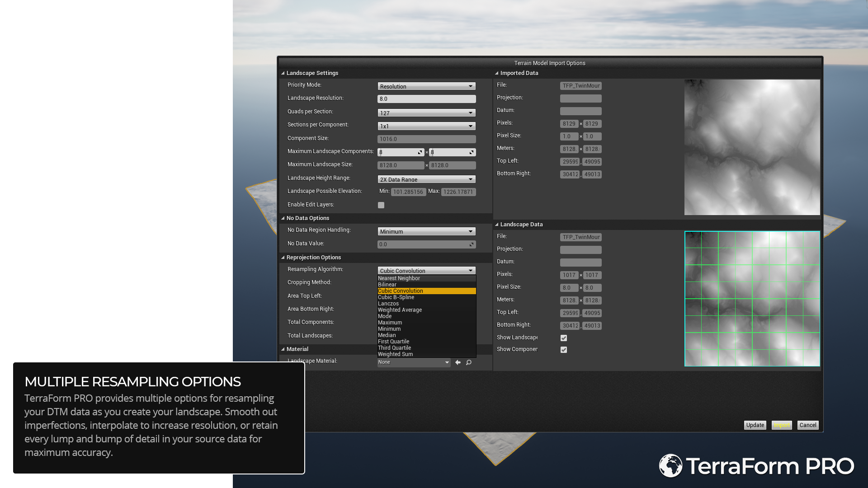Image resolution: width=868 pixels, height=488 pixels.
Task: Click spin arrow in first Maximum Landscape Components field
Action: 420,152
